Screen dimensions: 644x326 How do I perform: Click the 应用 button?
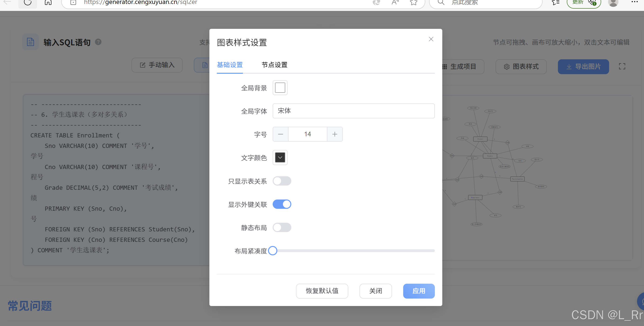[x=419, y=291]
